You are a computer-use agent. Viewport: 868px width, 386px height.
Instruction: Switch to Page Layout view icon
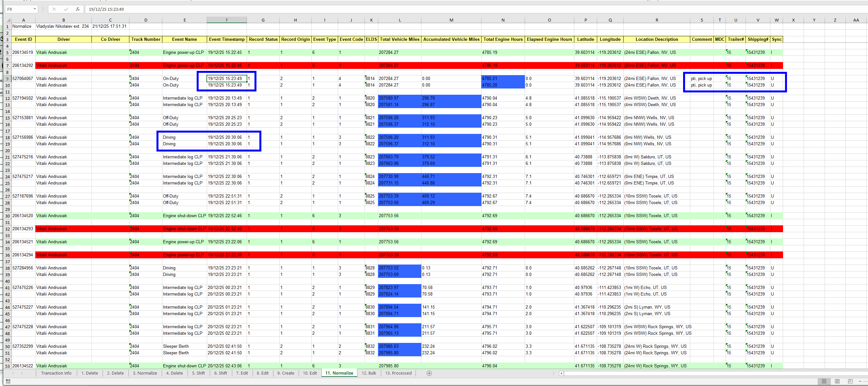click(x=837, y=381)
